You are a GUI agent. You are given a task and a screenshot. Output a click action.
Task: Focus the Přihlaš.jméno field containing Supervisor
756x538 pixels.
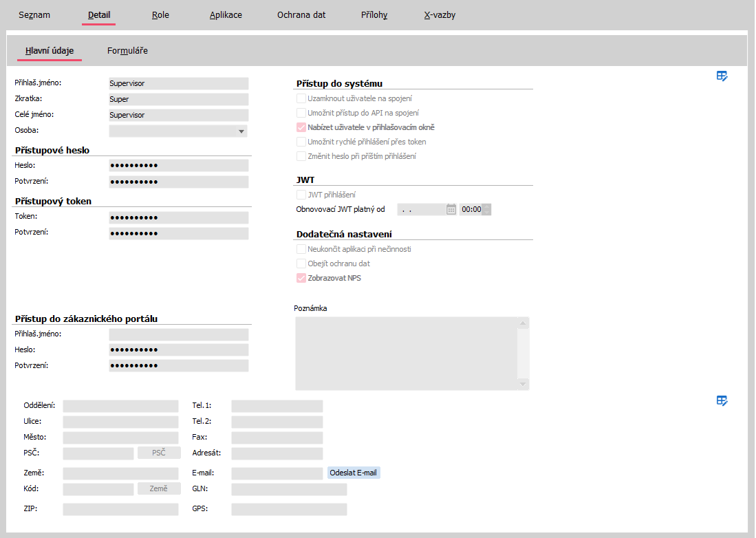click(178, 84)
